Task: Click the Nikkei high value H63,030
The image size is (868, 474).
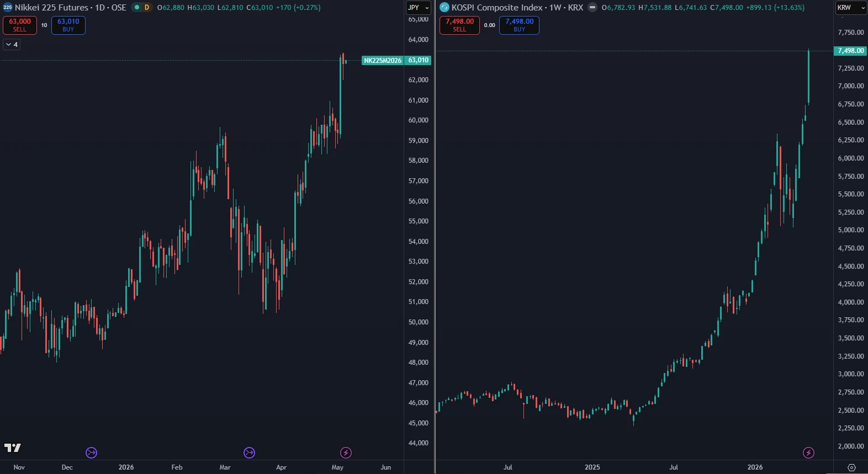Action: coord(200,8)
